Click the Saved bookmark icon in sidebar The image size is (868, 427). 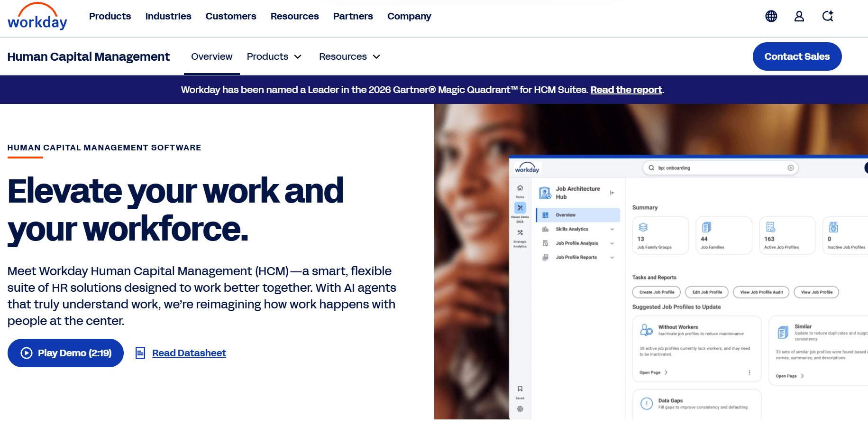[x=520, y=389]
